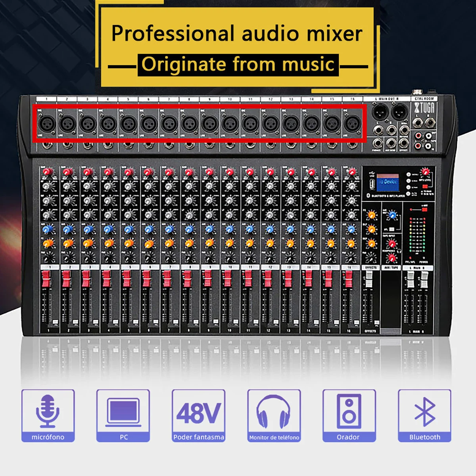
Task: Click the 'BLUETOOTH & MP3 PLAYER' label
Action: click(389, 196)
